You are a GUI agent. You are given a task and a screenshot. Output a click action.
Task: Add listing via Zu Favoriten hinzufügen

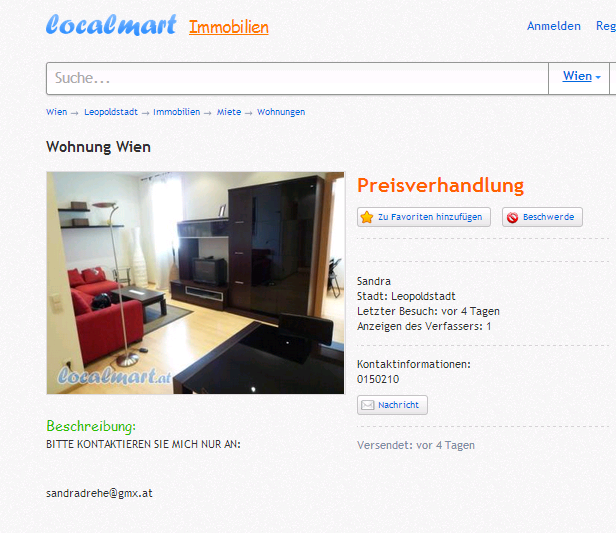pos(424,217)
